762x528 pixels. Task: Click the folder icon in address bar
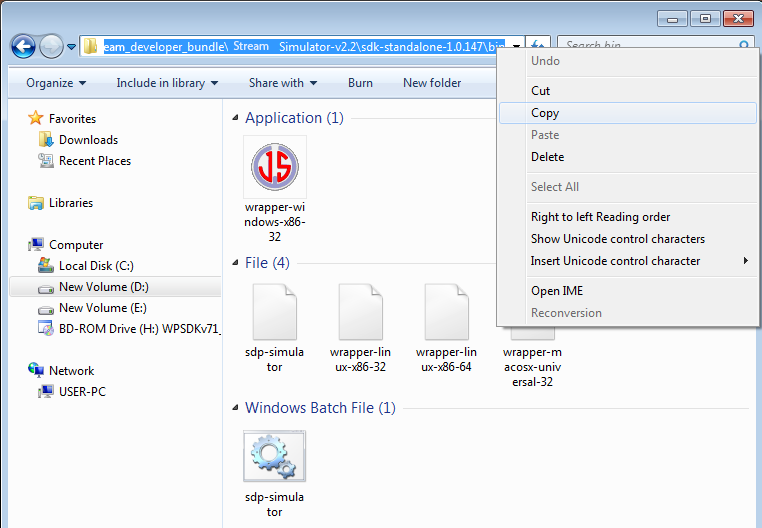90,47
